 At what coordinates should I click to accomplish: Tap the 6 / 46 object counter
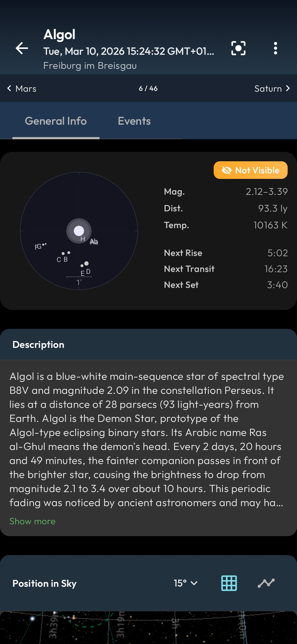tap(148, 88)
